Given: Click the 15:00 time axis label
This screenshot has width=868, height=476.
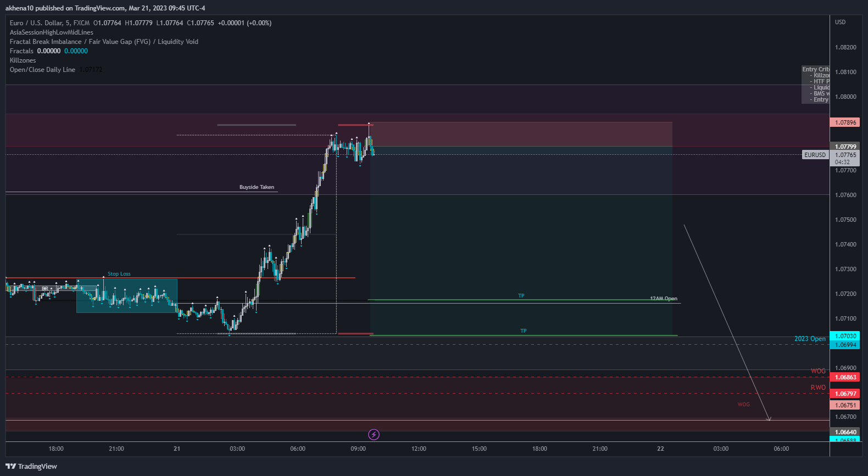Looking at the screenshot, I should point(479,449).
